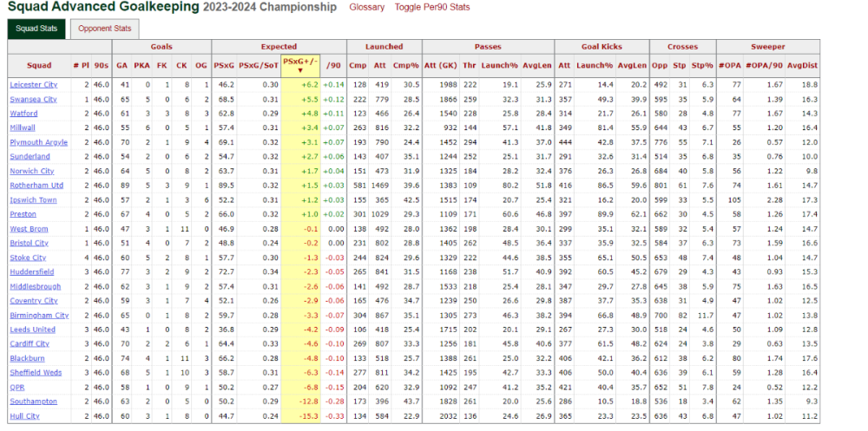This screenshot has width=868, height=431.
Task: Click the sort arrow under PSxG+/- header
Action: tap(300, 71)
